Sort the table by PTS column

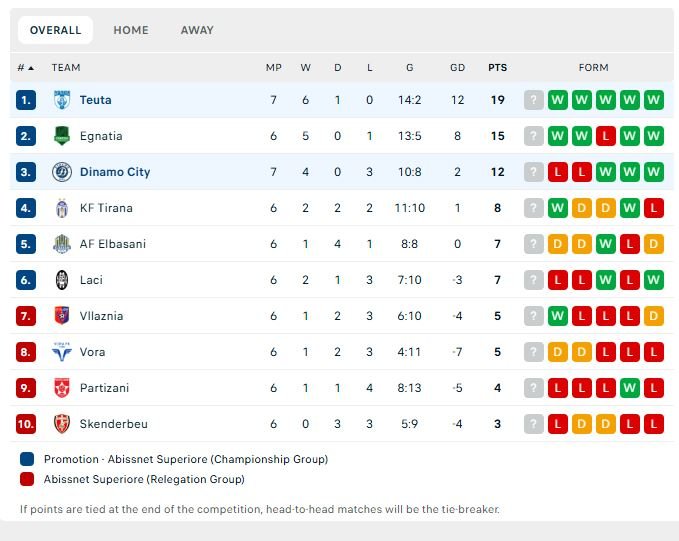498,68
